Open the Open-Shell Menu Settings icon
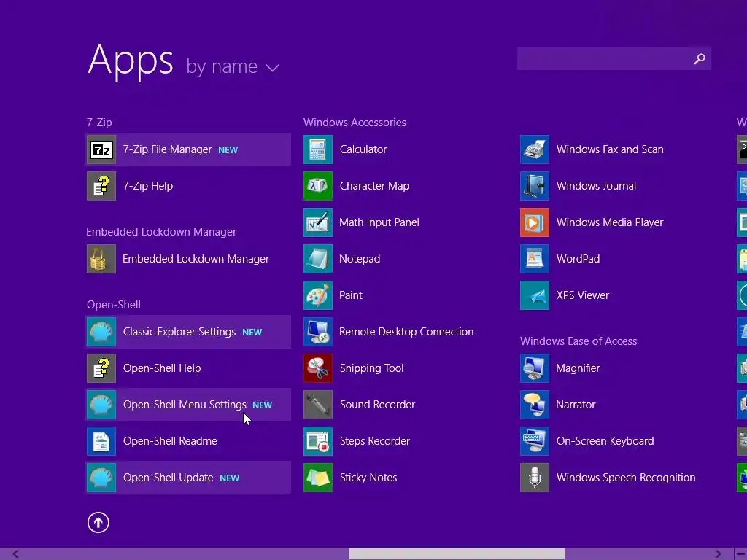 [x=101, y=405]
